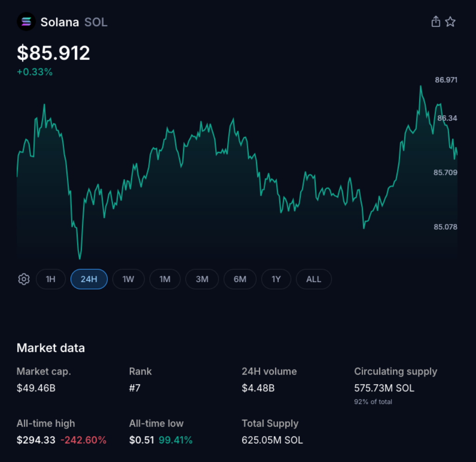Image resolution: width=476 pixels, height=462 pixels.
Task: Switch to the 1M chart tab
Action: pos(165,279)
